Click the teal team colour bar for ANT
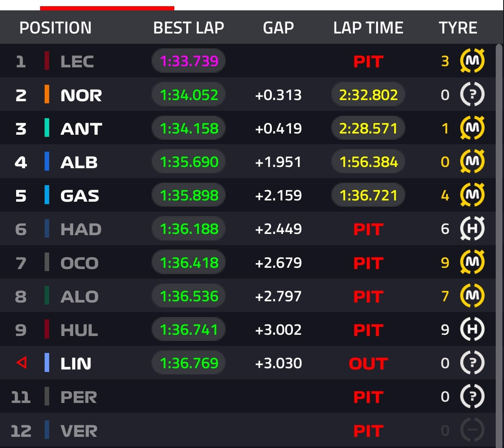The height and width of the screenshot is (448, 504). click(x=47, y=128)
